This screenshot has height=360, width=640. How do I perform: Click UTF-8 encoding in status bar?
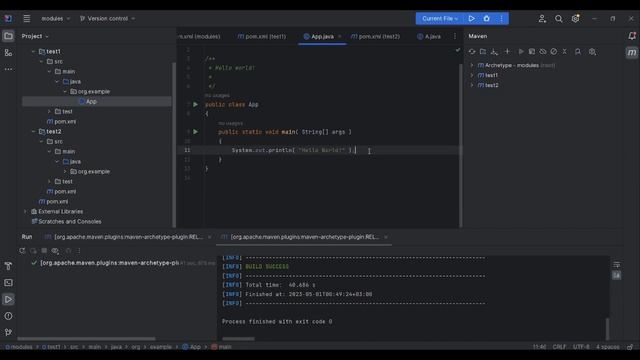(x=581, y=347)
